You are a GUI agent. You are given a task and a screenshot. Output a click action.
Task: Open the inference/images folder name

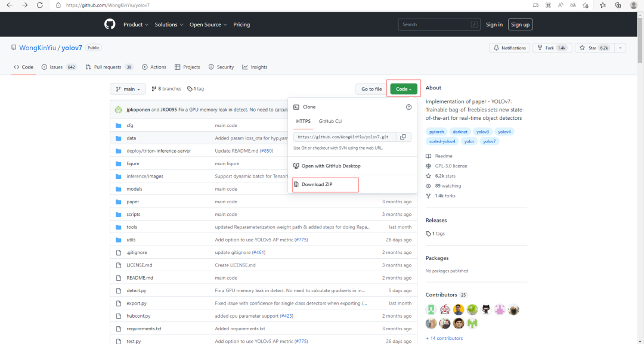pyautogui.click(x=145, y=176)
